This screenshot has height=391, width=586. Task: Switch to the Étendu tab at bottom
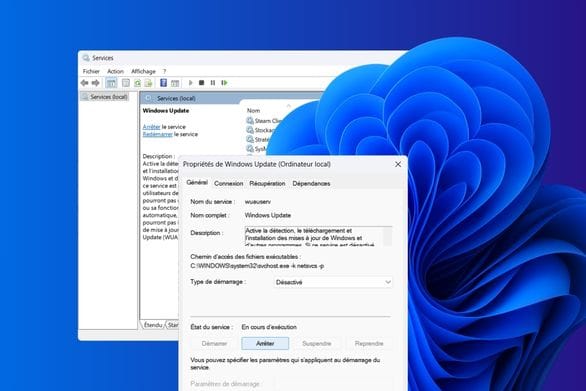(x=153, y=325)
